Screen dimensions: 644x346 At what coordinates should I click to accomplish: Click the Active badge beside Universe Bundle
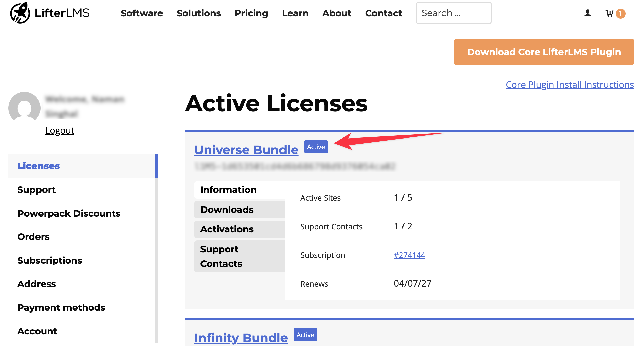[x=316, y=147]
